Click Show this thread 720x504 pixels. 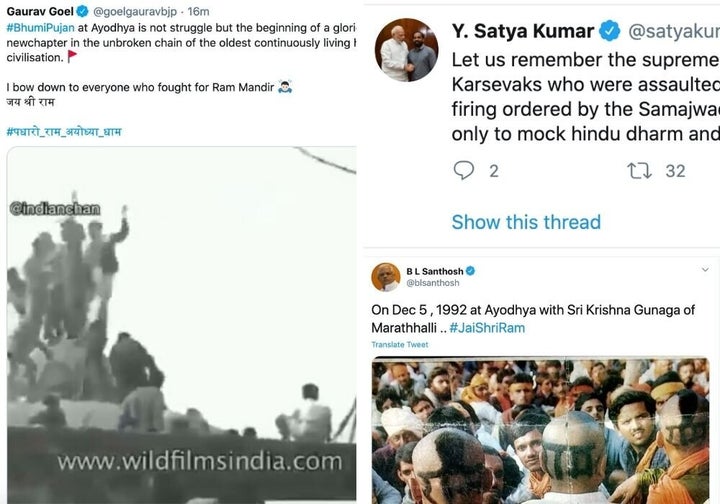pos(526,222)
